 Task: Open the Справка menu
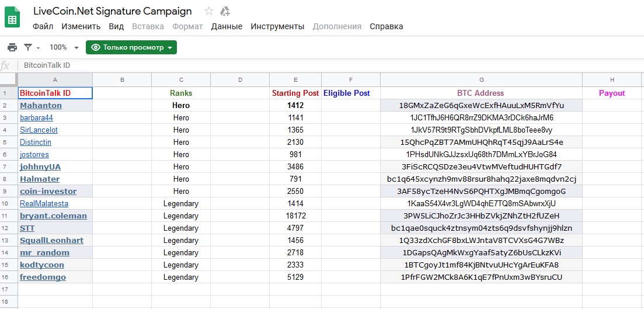[x=386, y=26]
